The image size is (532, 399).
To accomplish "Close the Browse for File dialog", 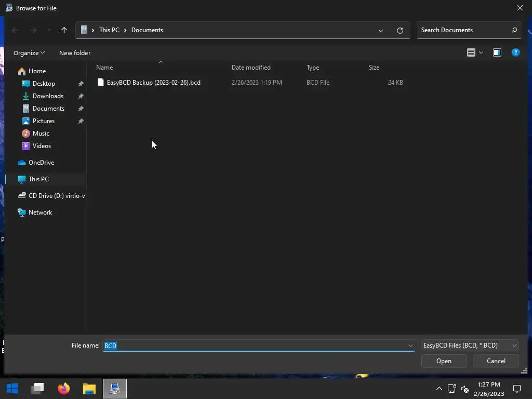I will point(520,8).
